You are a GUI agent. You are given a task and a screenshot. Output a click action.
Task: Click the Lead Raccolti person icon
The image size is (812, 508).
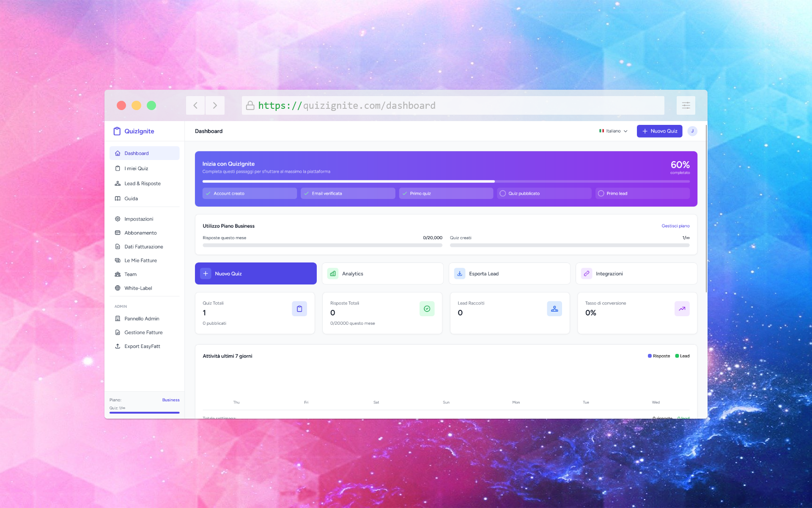[x=554, y=309]
